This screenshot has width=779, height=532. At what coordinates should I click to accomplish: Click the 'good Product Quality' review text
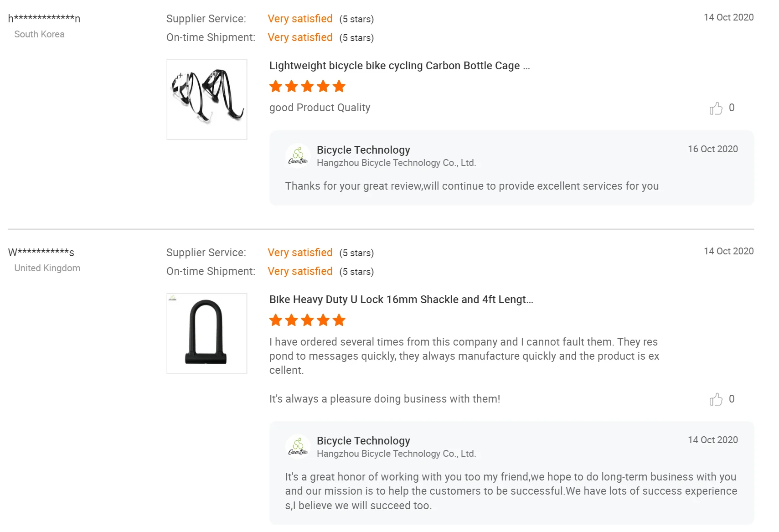[x=320, y=108]
